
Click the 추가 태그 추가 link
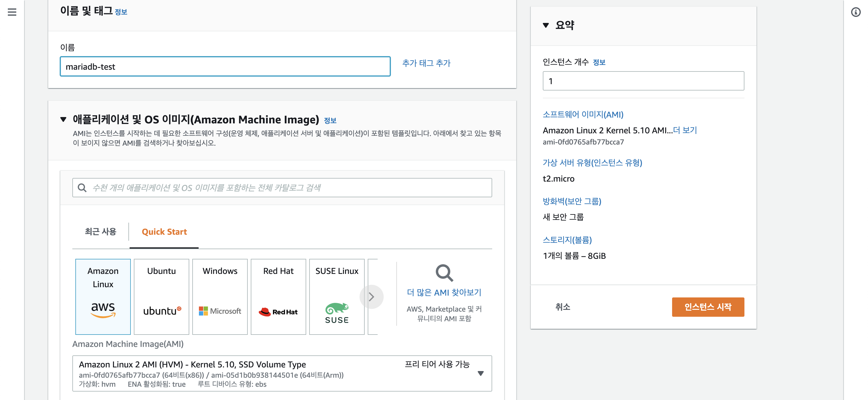pos(426,63)
